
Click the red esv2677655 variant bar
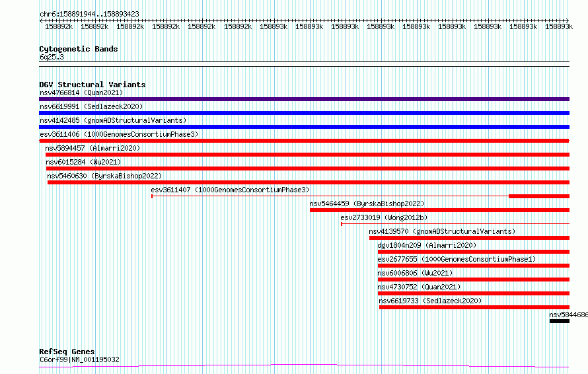coord(474,266)
